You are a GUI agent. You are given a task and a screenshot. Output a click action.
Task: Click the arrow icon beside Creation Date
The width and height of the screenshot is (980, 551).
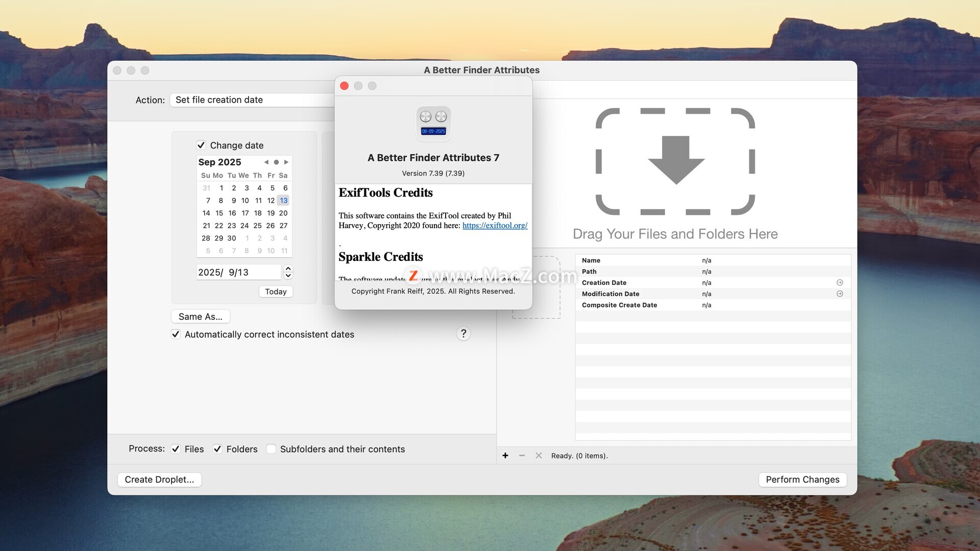point(840,282)
